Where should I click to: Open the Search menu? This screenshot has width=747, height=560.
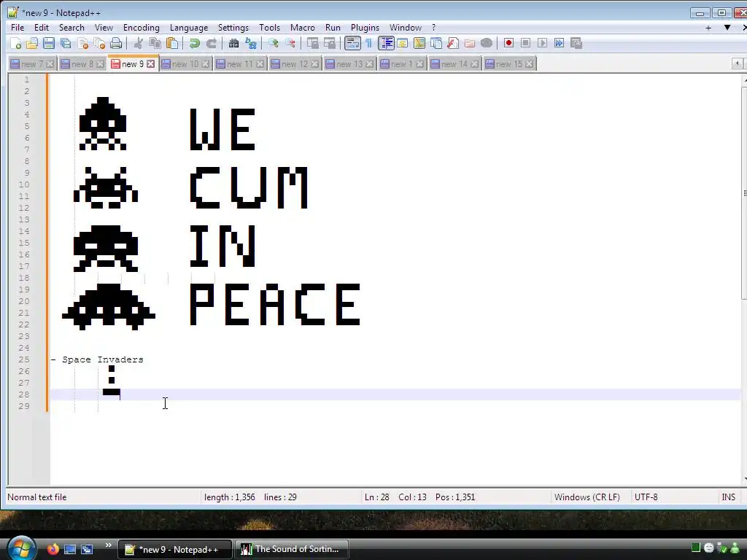[x=71, y=28]
